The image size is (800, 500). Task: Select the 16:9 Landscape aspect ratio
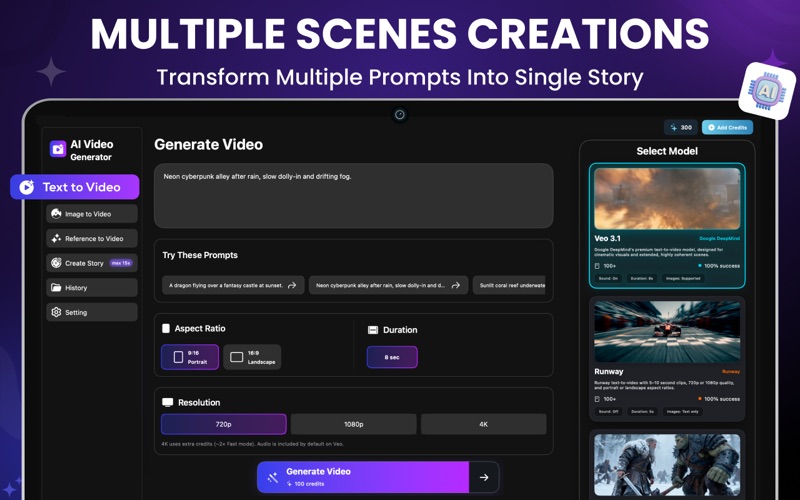(252, 357)
